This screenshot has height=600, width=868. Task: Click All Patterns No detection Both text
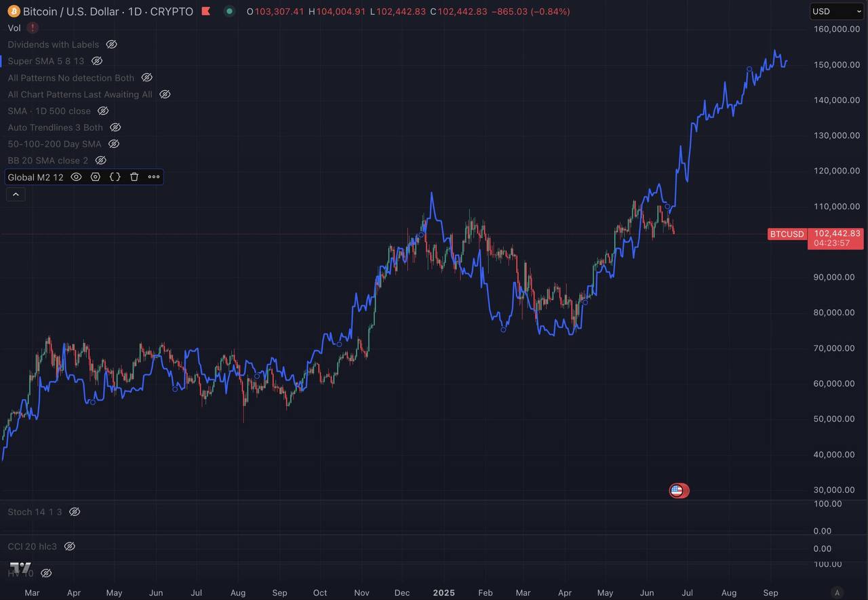coord(71,78)
